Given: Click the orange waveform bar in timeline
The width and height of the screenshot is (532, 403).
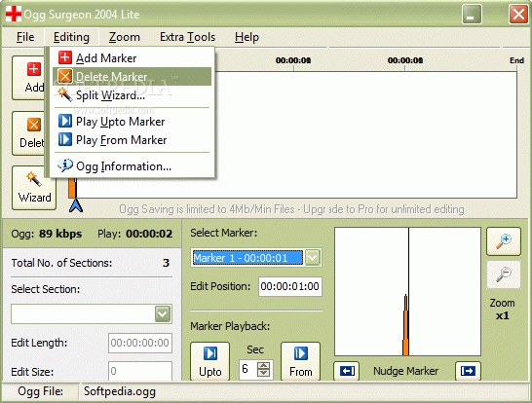Looking at the screenshot, I should click(73, 188).
